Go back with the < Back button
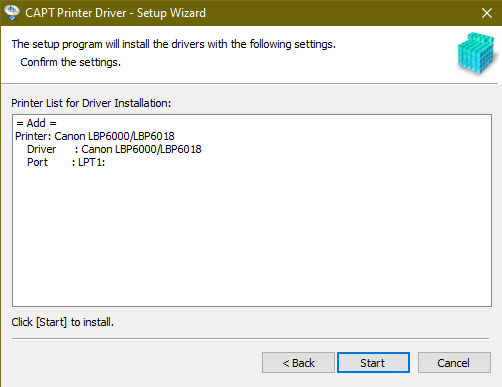The width and height of the screenshot is (502, 387). pos(298,363)
